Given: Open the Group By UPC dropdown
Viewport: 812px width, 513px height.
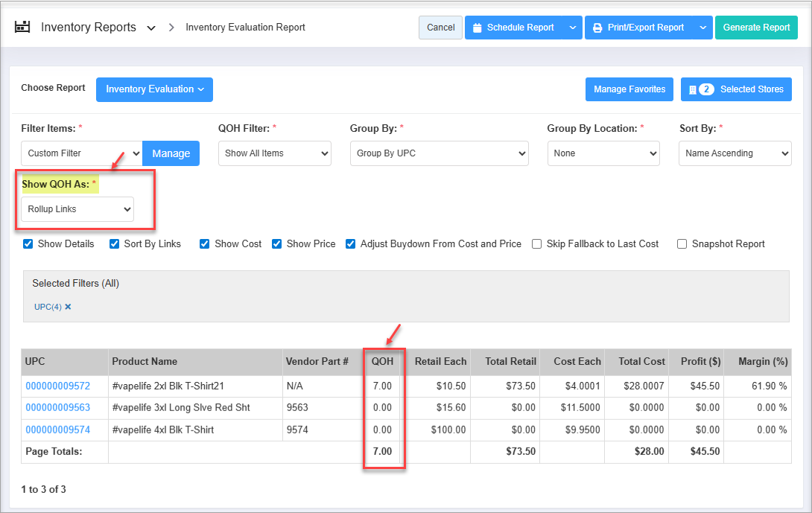Looking at the screenshot, I should point(439,153).
